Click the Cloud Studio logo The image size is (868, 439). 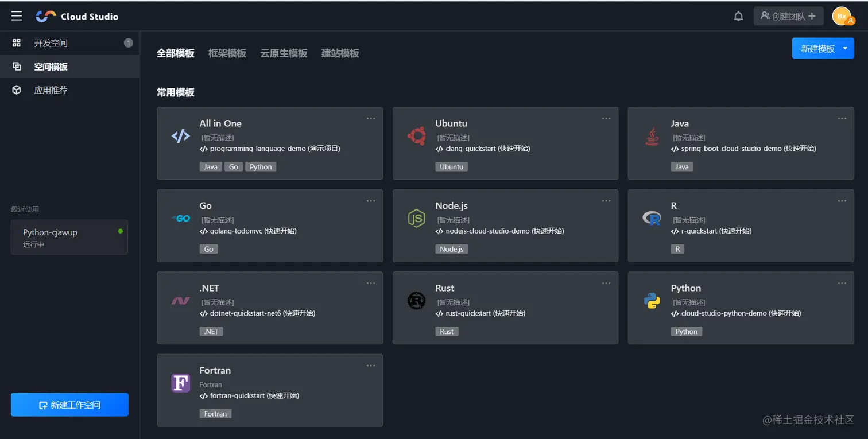(77, 16)
